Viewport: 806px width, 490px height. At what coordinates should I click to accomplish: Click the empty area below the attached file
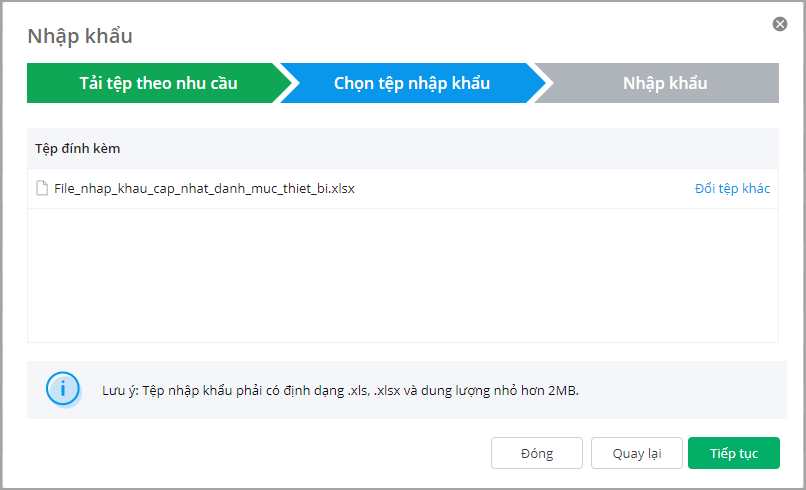coord(402,275)
